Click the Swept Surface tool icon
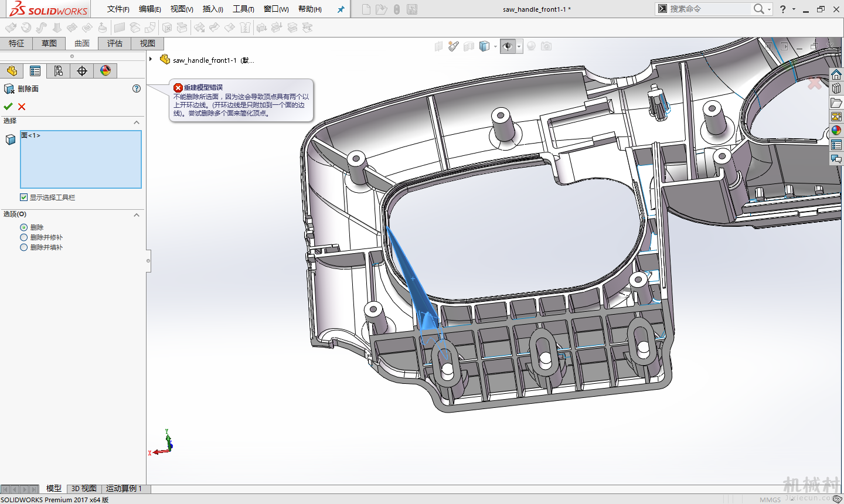Image resolution: width=844 pixels, height=504 pixels. click(41, 28)
